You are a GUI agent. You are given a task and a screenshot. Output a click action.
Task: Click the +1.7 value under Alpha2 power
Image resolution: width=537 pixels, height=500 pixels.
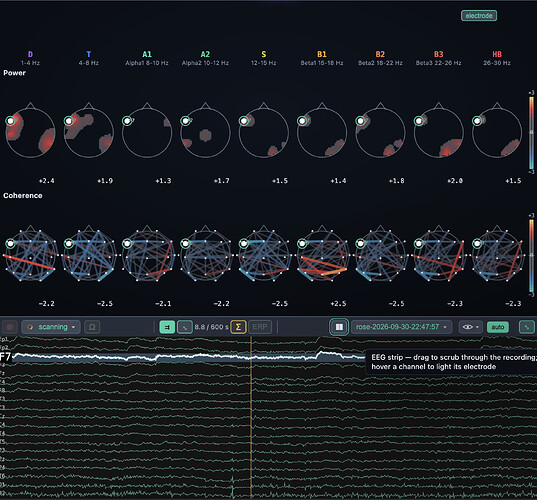(222, 181)
